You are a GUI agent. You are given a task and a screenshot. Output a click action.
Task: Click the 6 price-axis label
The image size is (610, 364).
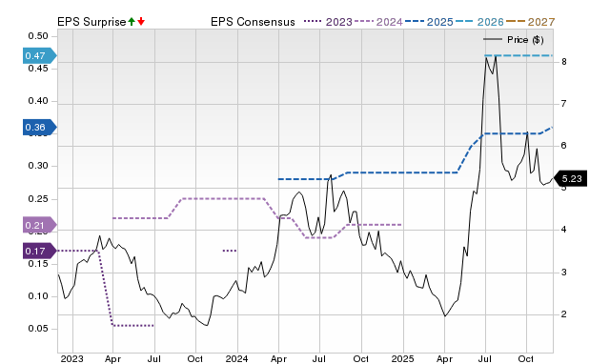[563, 146]
